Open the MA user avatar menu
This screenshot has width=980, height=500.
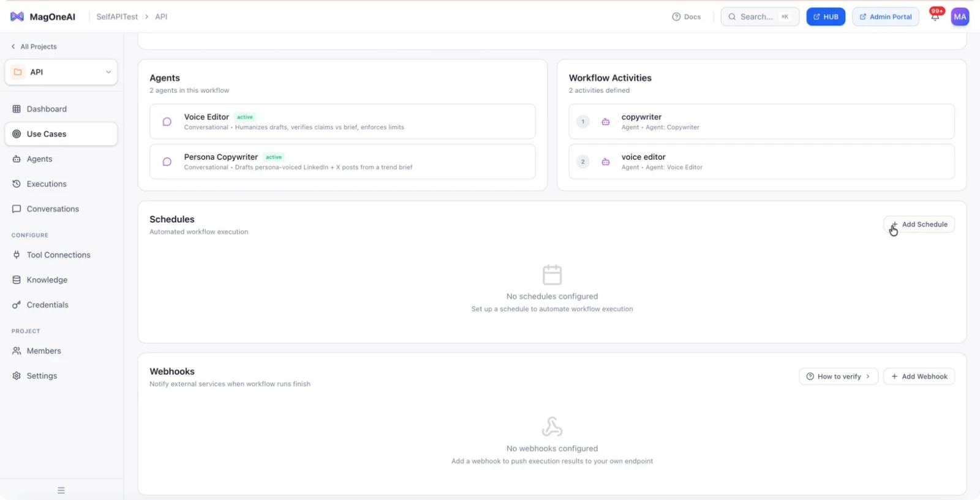(x=960, y=17)
